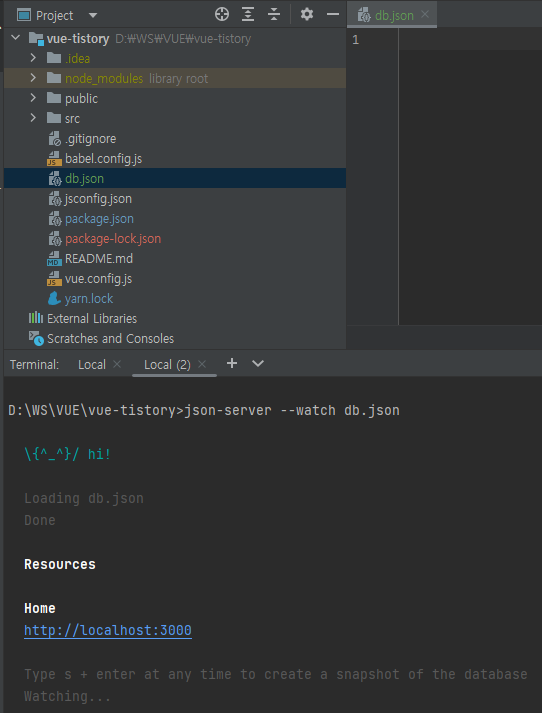This screenshot has height=713, width=542.
Task: Click the public folder icon
Action: [54, 98]
